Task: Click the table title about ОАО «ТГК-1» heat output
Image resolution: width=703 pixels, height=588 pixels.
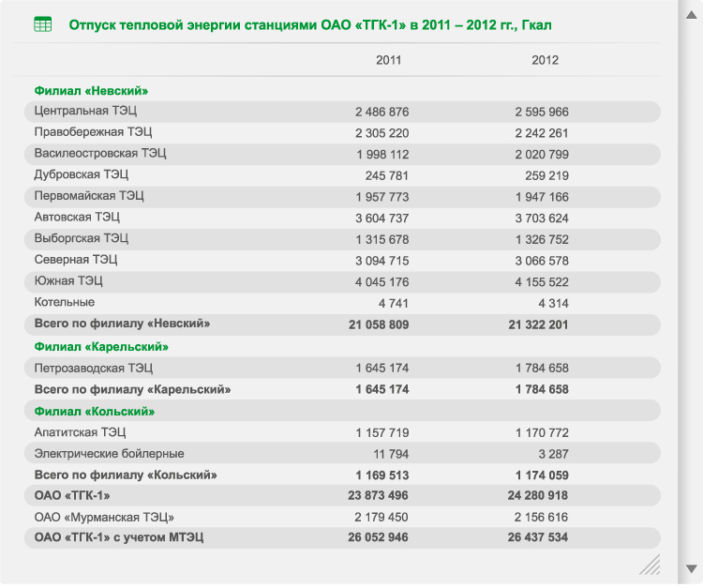Action: [x=310, y=25]
